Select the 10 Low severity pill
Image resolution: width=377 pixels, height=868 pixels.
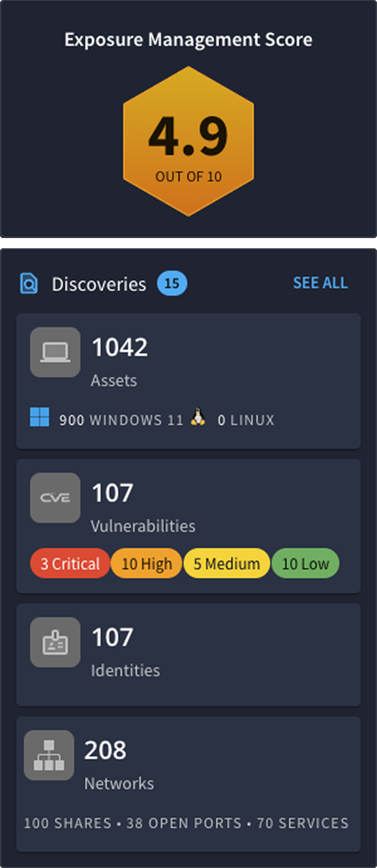point(305,564)
